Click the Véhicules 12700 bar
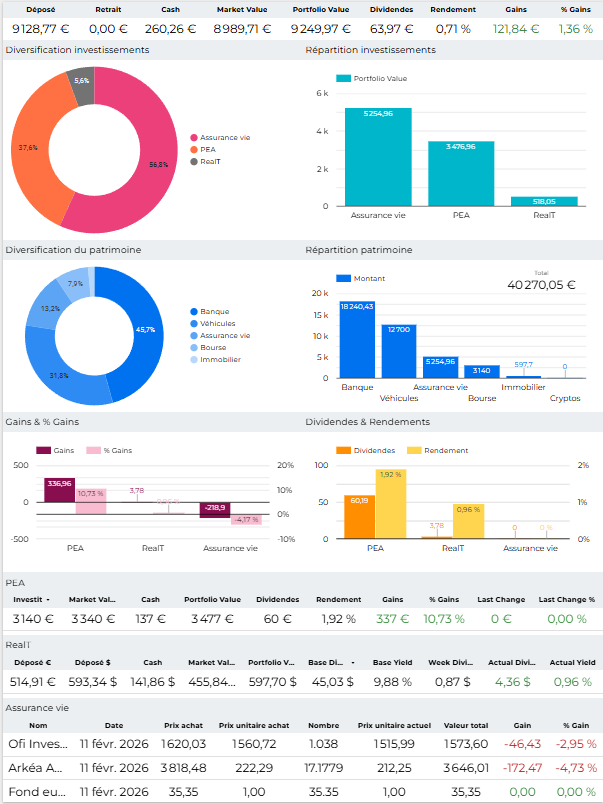The image size is (603, 804). click(398, 350)
